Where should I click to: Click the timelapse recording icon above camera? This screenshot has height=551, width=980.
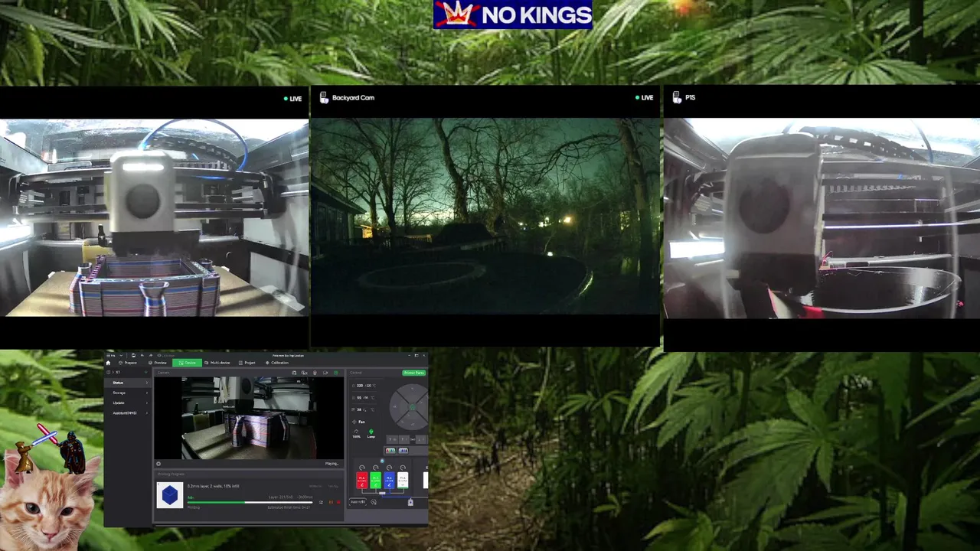[x=304, y=373]
